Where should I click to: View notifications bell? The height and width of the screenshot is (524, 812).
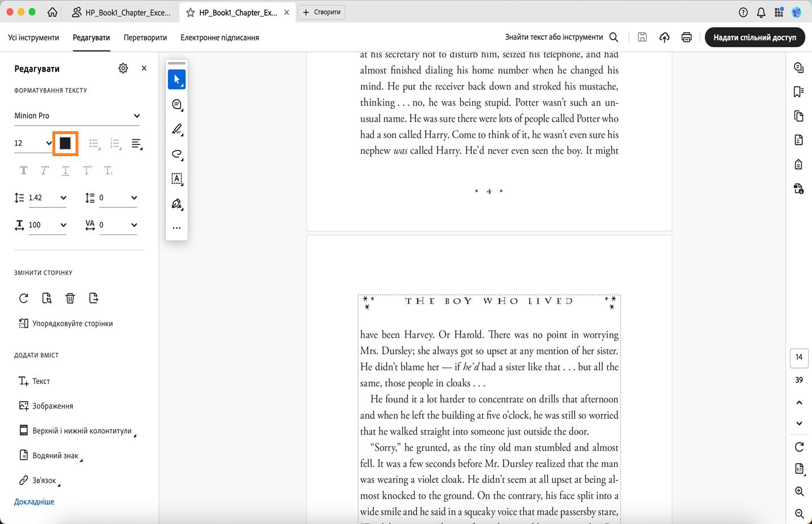pos(761,12)
